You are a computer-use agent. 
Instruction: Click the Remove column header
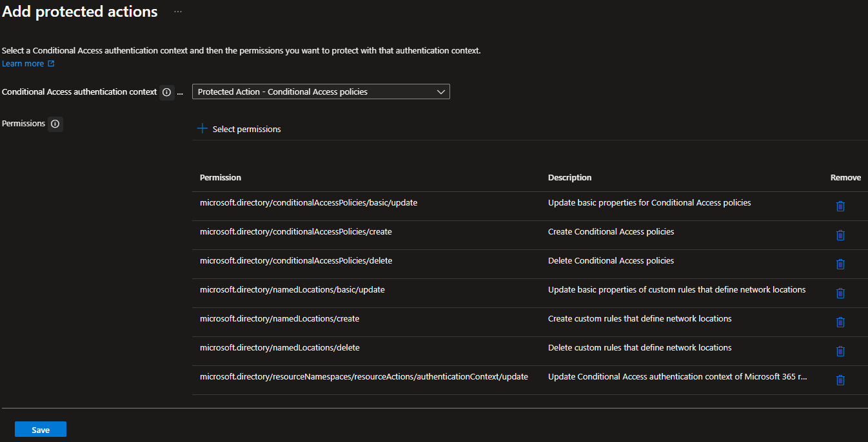[x=845, y=178]
